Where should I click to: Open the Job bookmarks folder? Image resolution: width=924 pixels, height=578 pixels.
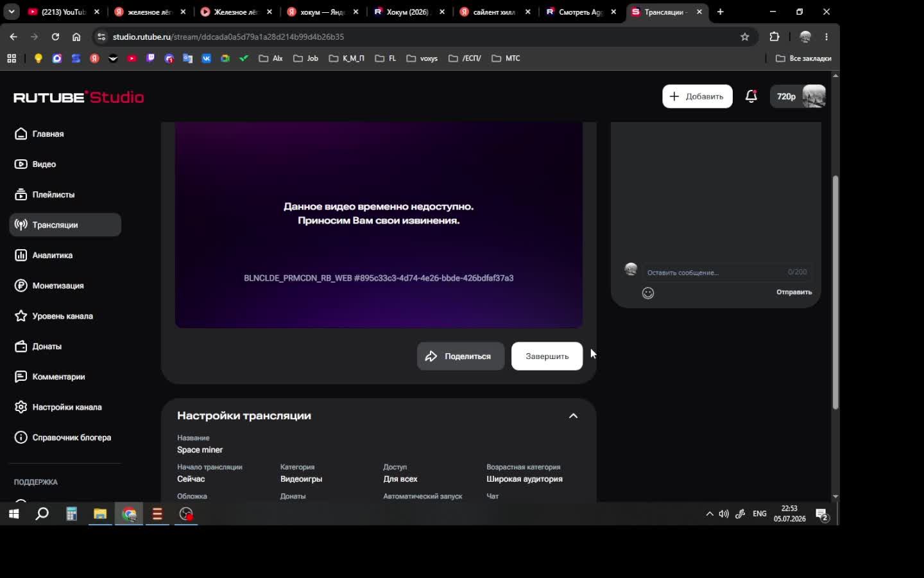tap(306, 58)
